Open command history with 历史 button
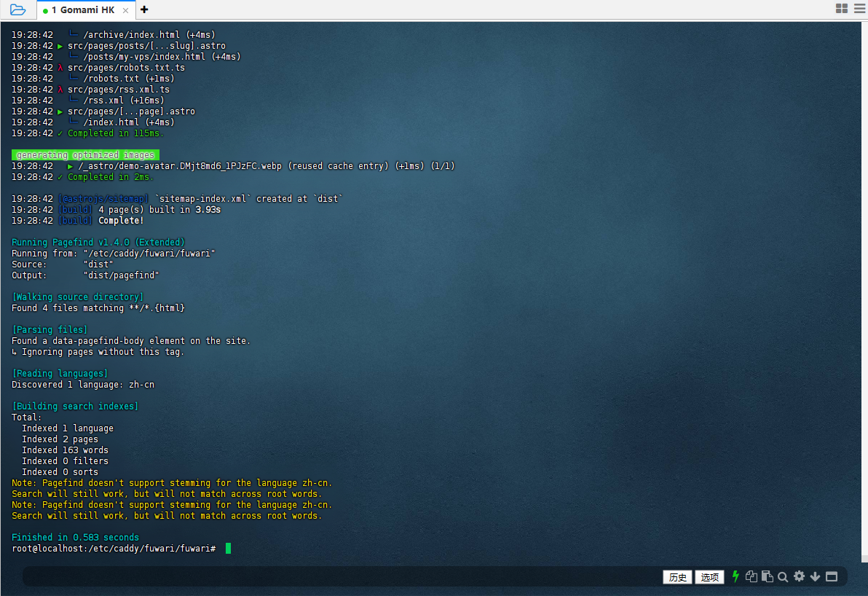Viewport: 868px width, 596px height. [677, 577]
